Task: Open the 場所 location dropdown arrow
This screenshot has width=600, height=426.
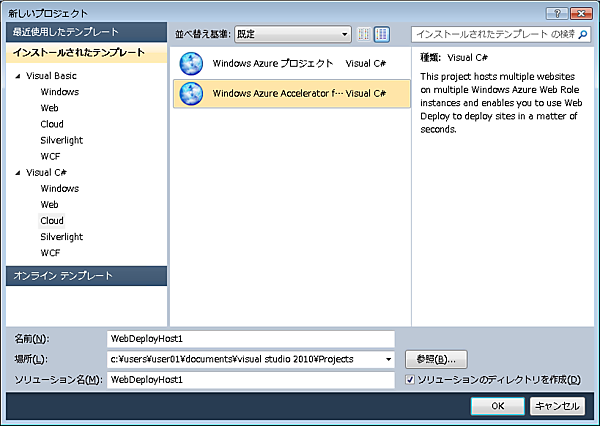Action: [x=388, y=359]
